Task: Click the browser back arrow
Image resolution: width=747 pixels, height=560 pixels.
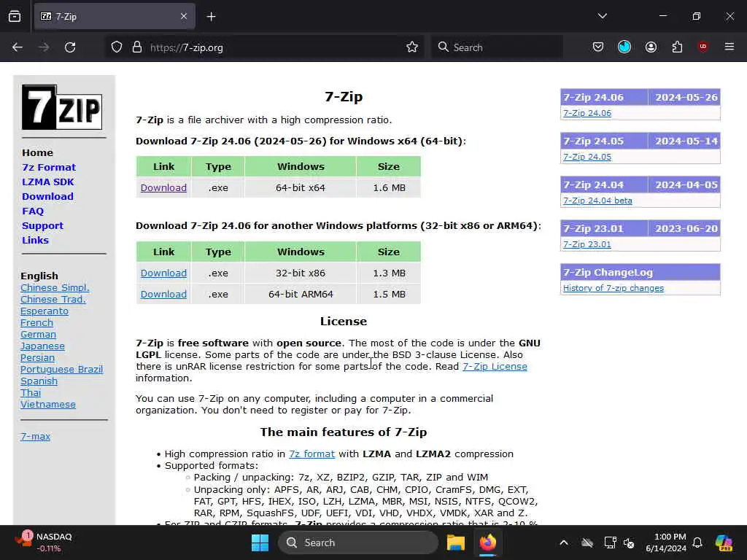Action: point(18,47)
